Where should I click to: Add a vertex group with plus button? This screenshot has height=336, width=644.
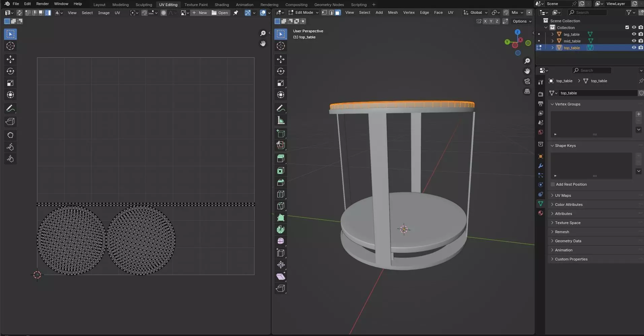(x=639, y=114)
